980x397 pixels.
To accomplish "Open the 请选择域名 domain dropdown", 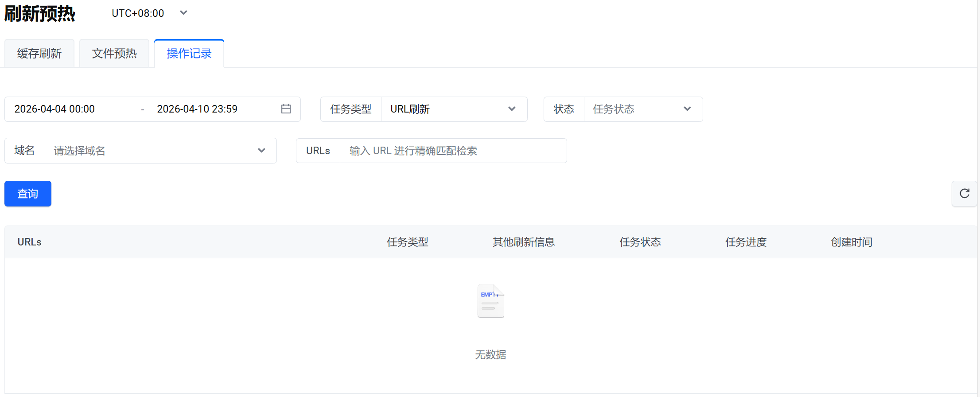I will coord(160,151).
